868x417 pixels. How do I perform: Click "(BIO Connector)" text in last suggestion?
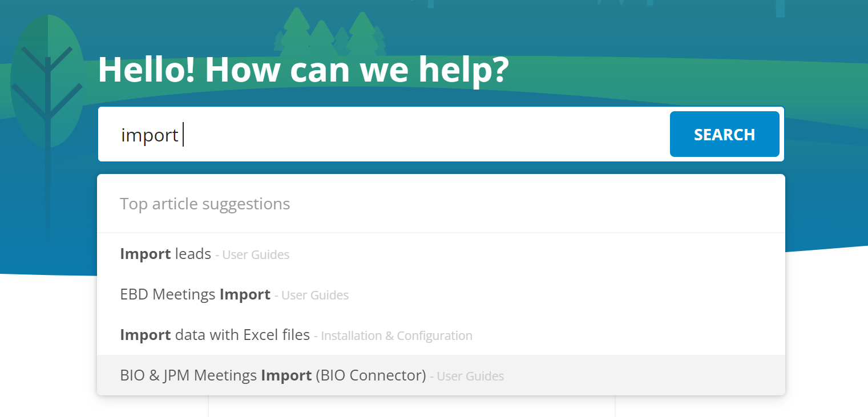[371, 375]
